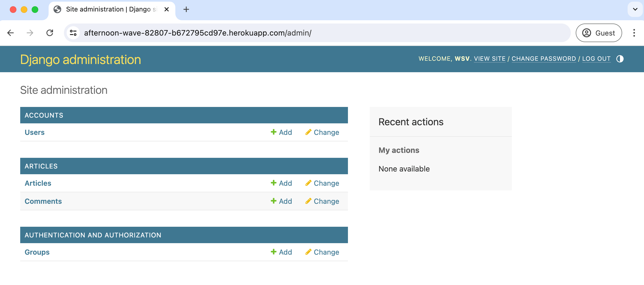The height and width of the screenshot is (285, 644).
Task: Open the Users model link
Action: [x=35, y=132]
